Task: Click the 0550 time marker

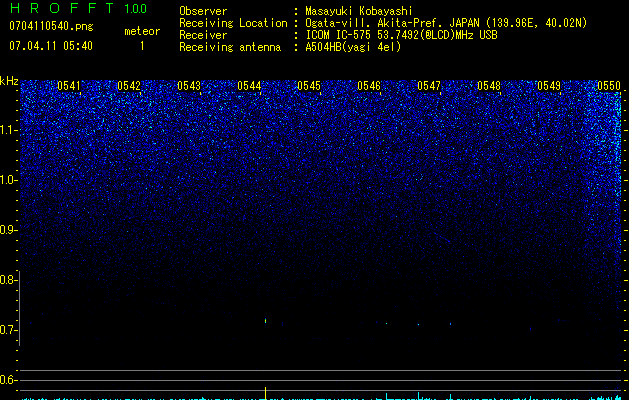Action: pos(609,86)
